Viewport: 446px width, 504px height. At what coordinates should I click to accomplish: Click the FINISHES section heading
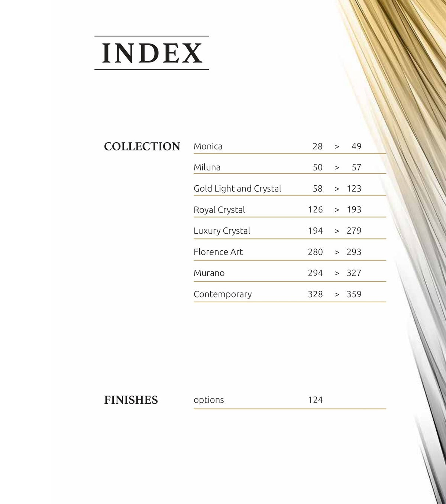point(131,400)
